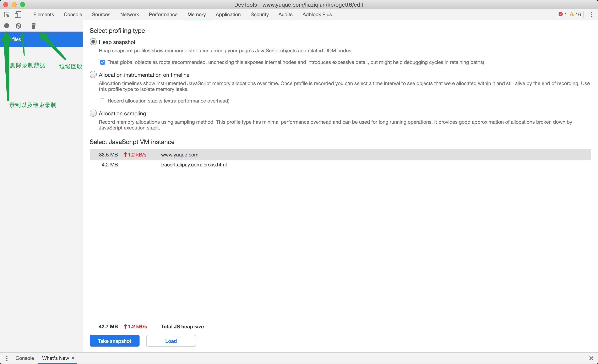Select the Heap snapshot radio option
The width and height of the screenshot is (598, 364).
(93, 42)
